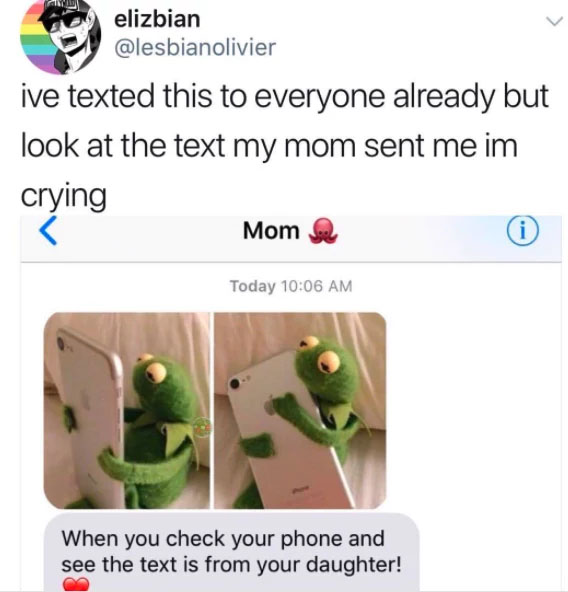
Task: Select the daughter text message bubble
Action: [x=232, y=552]
